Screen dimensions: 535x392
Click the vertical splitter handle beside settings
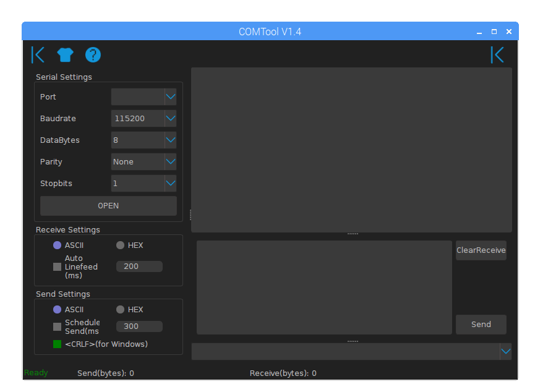pos(190,215)
